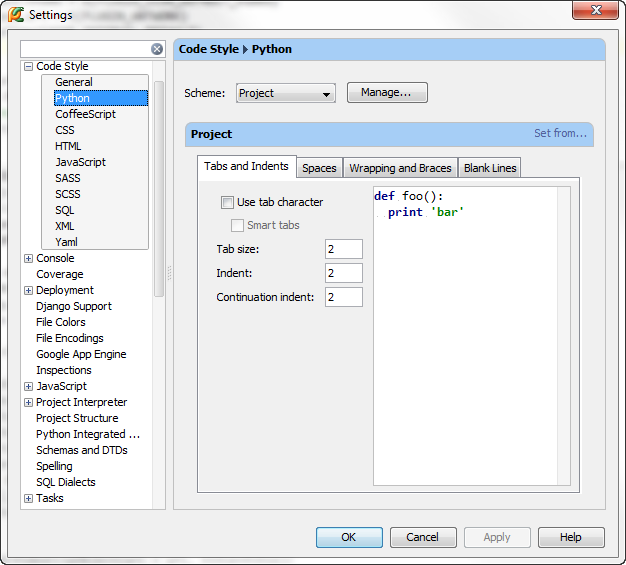
Task: Expand the Project Interpreter node
Action: tap(28, 402)
